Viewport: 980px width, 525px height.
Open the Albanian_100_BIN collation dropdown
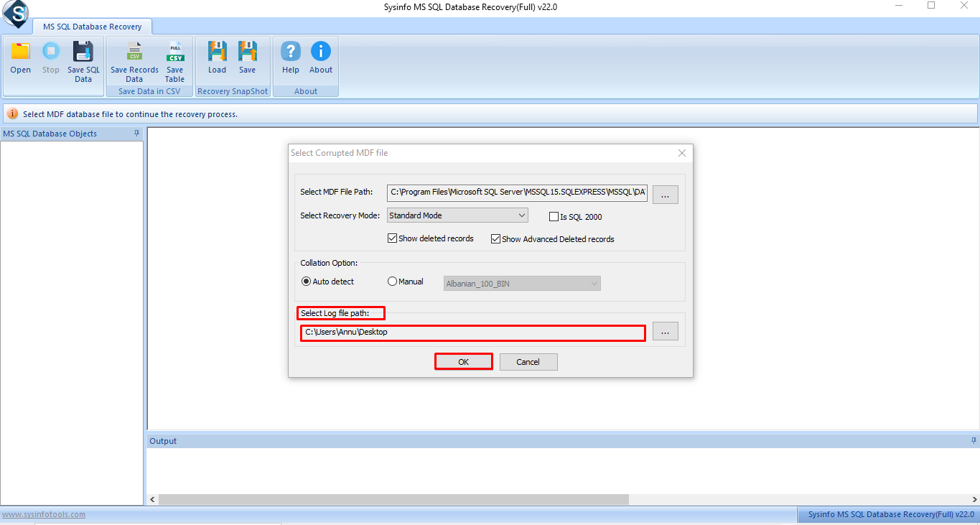[x=522, y=284]
